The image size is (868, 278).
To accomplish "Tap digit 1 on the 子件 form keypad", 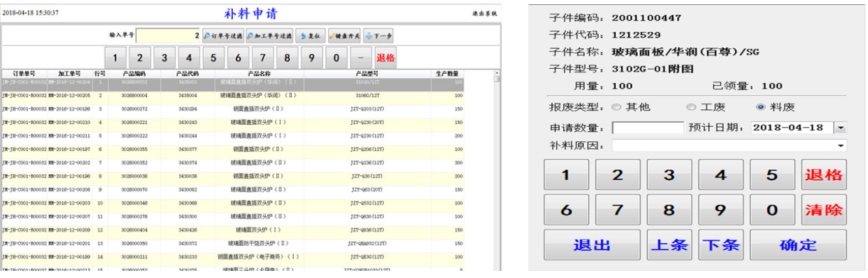I will (566, 175).
